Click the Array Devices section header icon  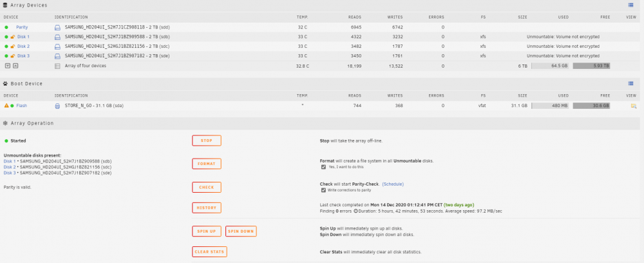tap(5, 5)
